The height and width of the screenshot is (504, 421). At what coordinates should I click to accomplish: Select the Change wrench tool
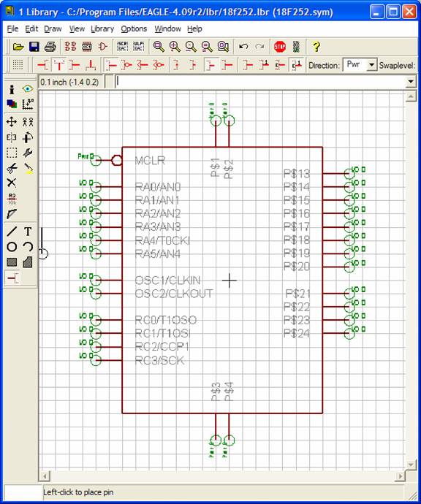(x=28, y=153)
